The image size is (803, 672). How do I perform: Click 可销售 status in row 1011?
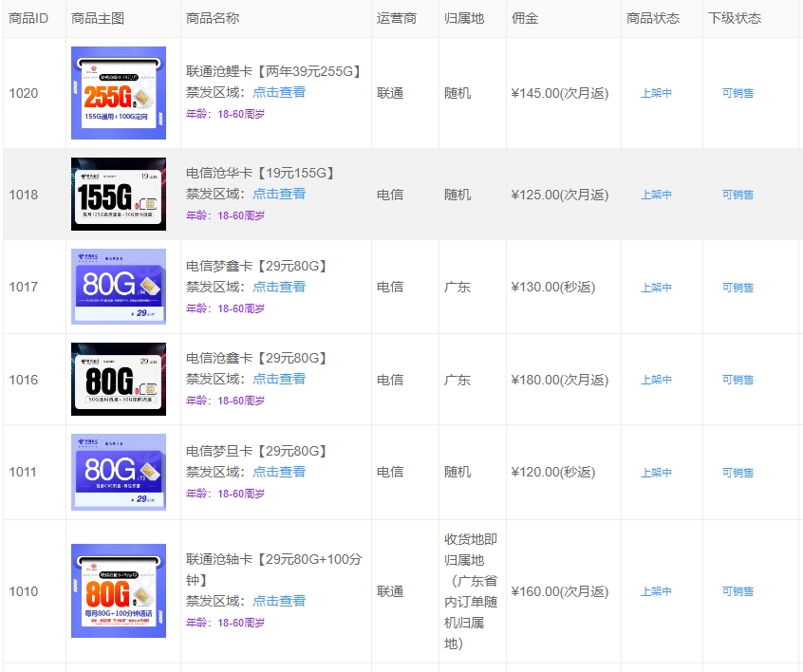[738, 473]
